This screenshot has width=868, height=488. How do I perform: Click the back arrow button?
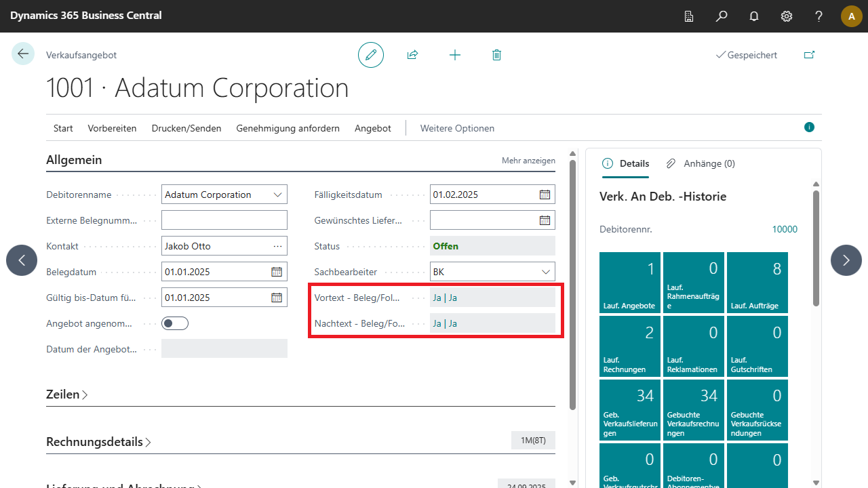tap(23, 54)
